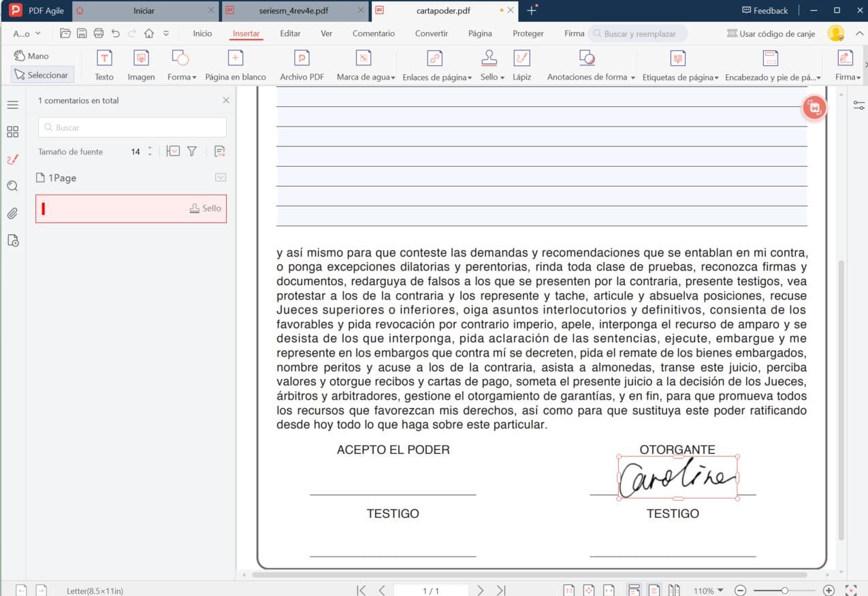Select the Texto insertion tool
The image size is (868, 596).
tap(103, 64)
